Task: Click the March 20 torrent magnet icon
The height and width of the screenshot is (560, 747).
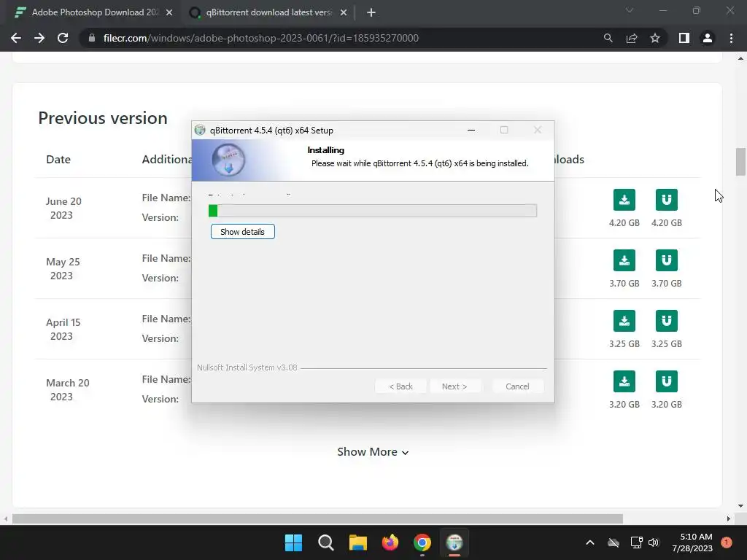Action: coord(667,381)
